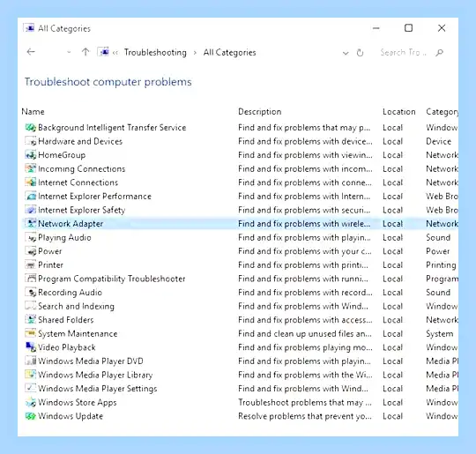Screen dimensions: 476x454
Task: Click the Windows Update icon
Action: click(x=31, y=416)
